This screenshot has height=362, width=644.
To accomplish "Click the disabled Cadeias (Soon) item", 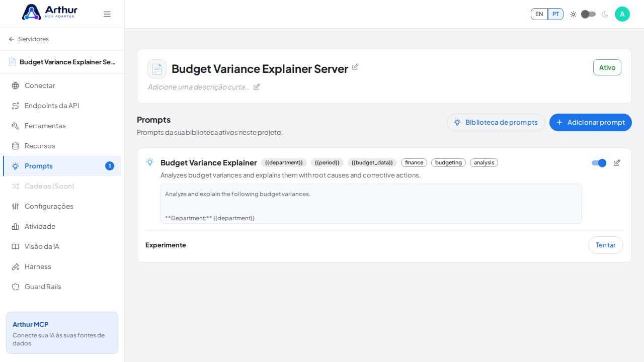I will (62, 186).
